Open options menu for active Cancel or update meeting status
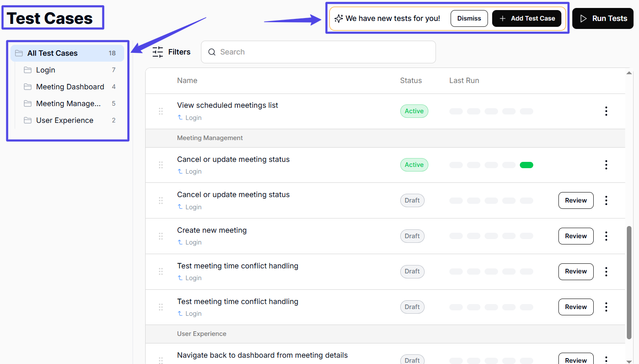 (x=606, y=165)
